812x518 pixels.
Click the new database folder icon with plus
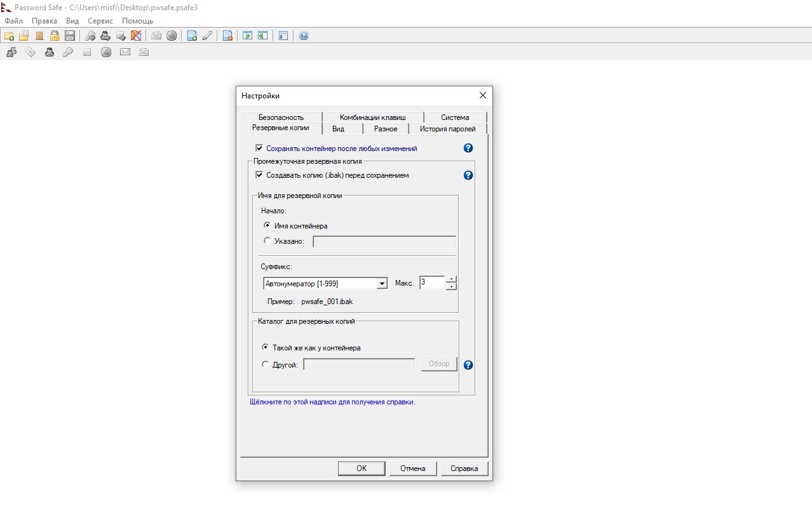tap(9, 36)
